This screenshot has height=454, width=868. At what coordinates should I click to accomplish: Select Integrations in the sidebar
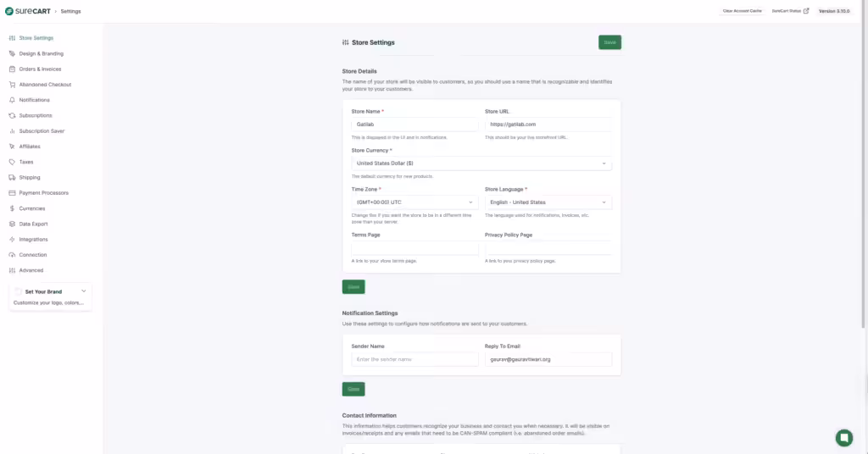click(x=34, y=240)
